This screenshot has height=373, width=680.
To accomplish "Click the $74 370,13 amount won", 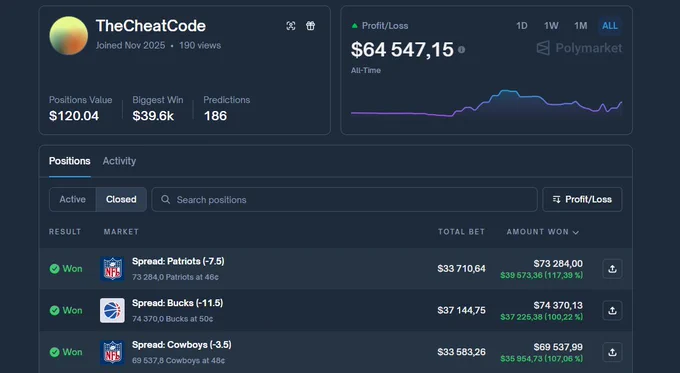I will coord(558,305).
